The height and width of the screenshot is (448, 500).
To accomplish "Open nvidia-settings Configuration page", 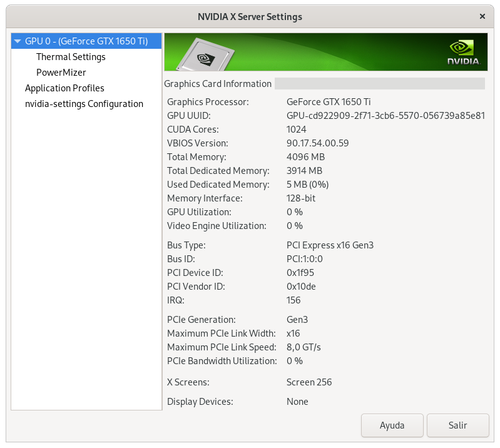I will 84,104.
